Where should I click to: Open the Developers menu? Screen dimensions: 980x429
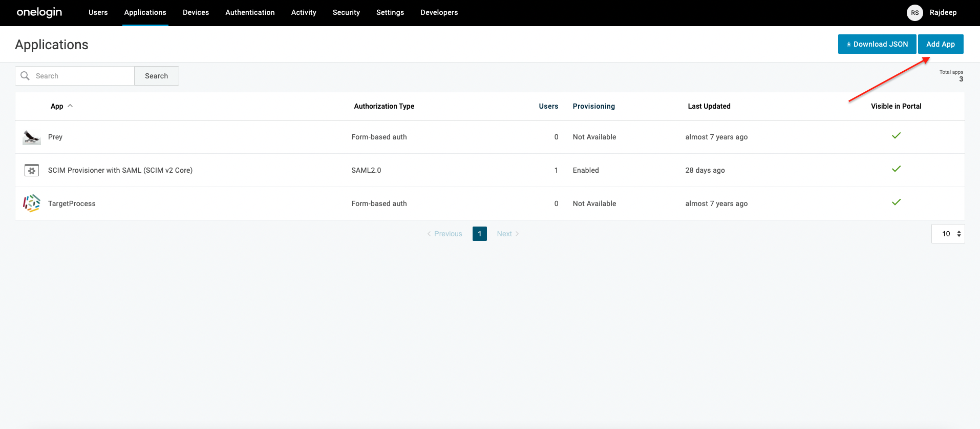(x=439, y=13)
